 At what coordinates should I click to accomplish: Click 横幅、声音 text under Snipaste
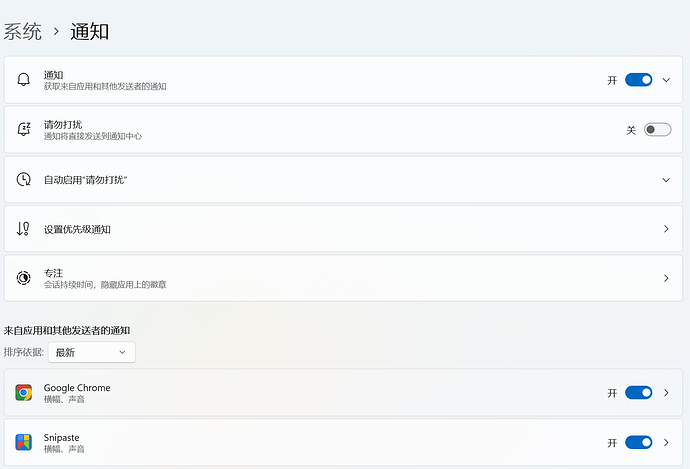(x=64, y=449)
